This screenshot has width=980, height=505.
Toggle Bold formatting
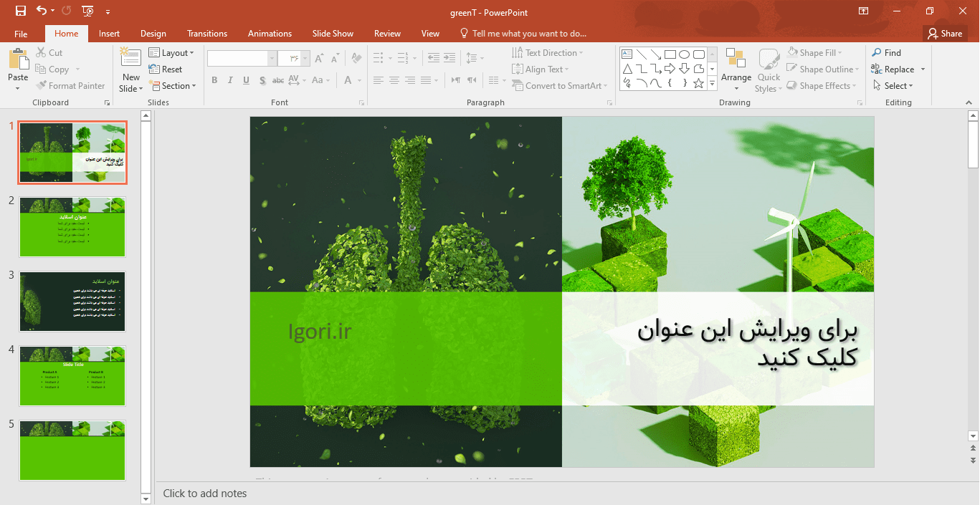pos(214,80)
